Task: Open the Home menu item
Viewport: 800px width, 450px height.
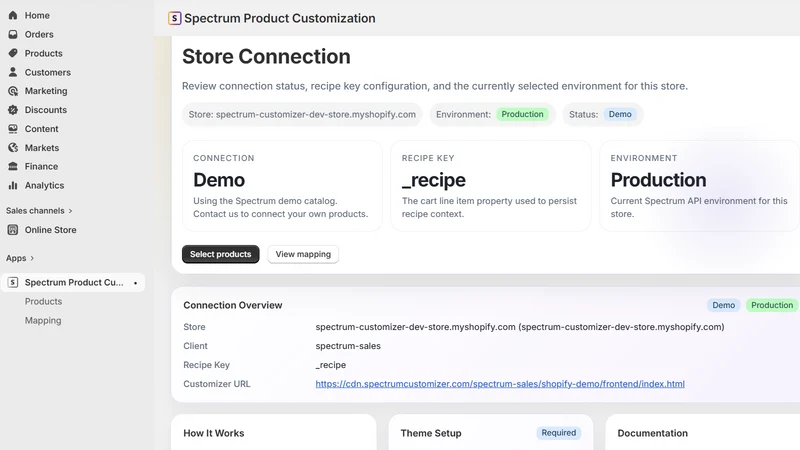Action: point(37,15)
